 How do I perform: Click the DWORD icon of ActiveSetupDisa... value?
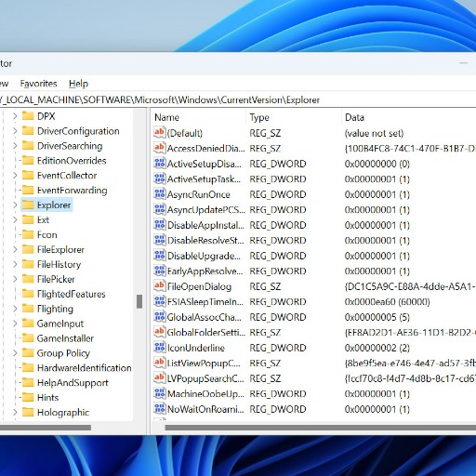pos(159,164)
